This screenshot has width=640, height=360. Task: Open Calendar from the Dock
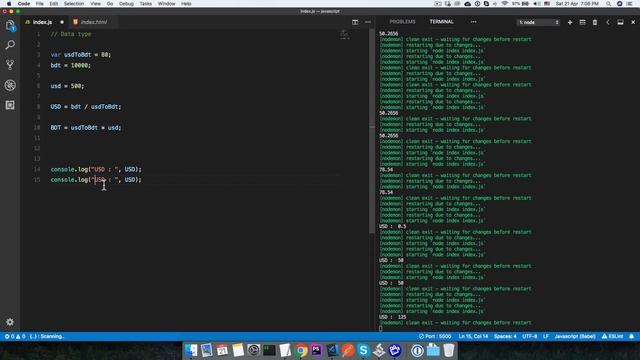point(222,350)
